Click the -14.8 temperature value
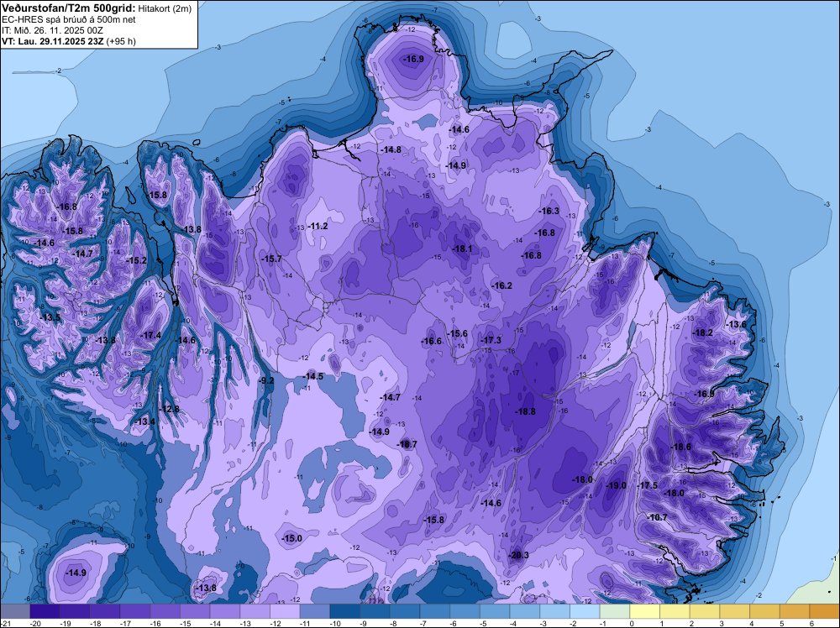The height and width of the screenshot is (628, 840). [391, 150]
